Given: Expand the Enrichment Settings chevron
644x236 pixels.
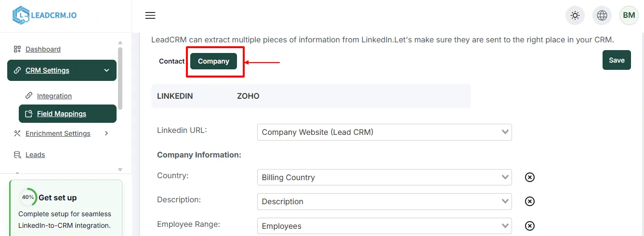Looking at the screenshot, I should coord(106,133).
